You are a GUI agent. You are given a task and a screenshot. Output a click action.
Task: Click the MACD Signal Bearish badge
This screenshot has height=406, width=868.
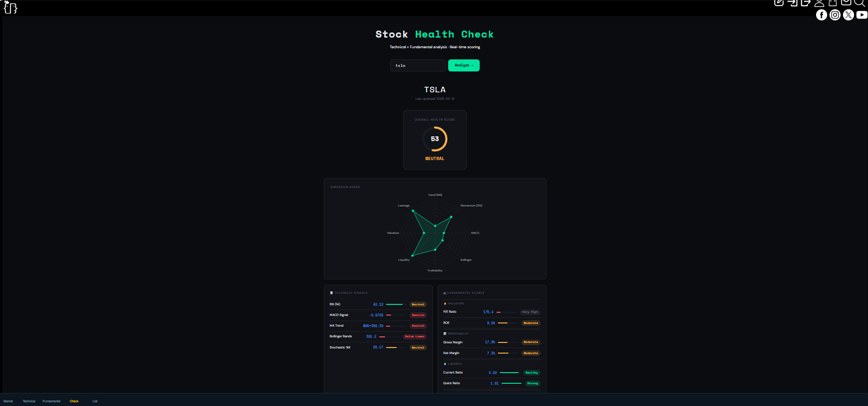point(418,315)
